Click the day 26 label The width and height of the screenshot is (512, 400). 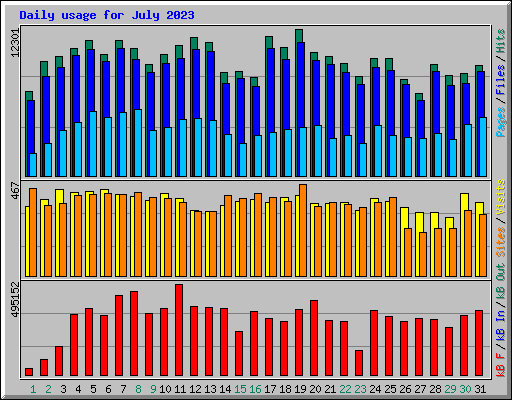(405, 389)
